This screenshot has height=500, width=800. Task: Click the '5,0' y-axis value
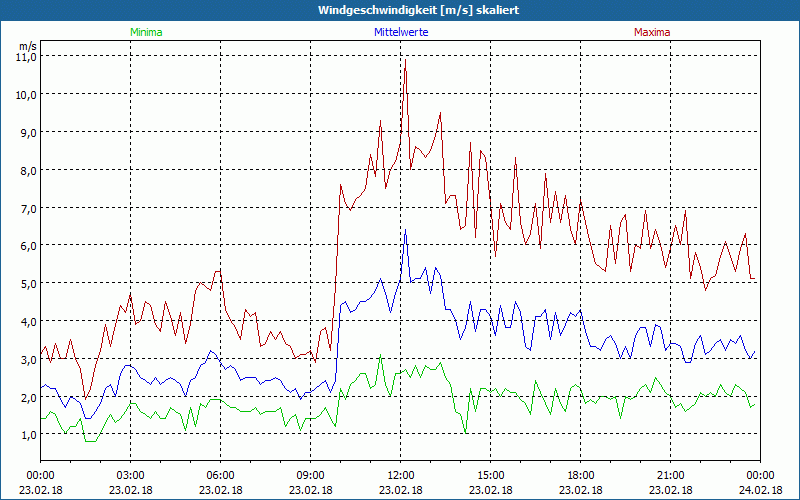[28, 284]
